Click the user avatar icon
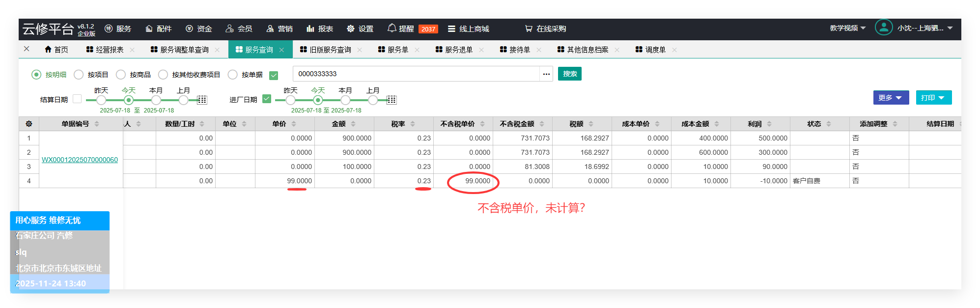This screenshot has width=980, height=308. pos(883,28)
